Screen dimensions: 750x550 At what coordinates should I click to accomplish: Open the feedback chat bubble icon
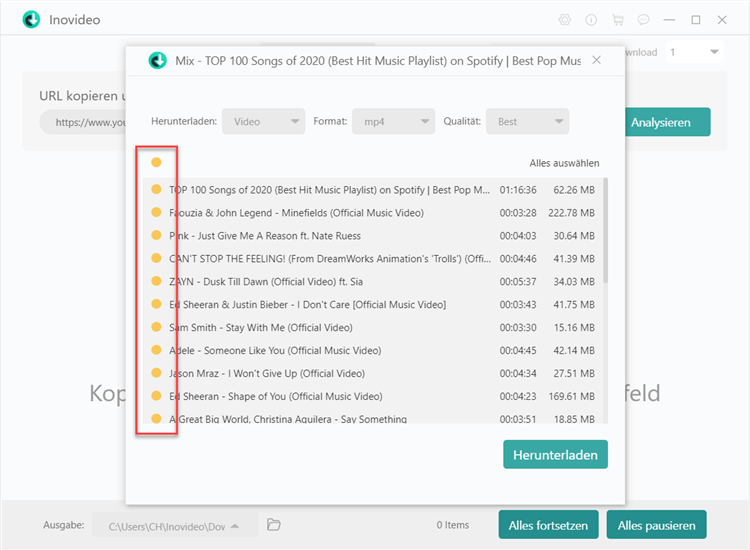click(644, 20)
